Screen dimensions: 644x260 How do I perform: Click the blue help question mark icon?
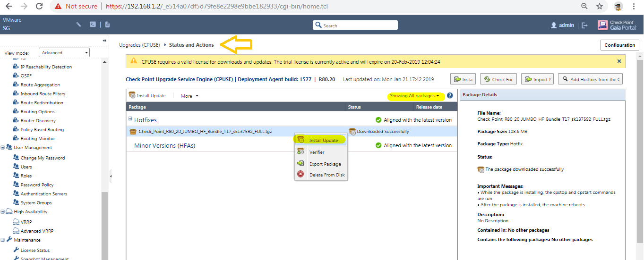pyautogui.click(x=450, y=96)
